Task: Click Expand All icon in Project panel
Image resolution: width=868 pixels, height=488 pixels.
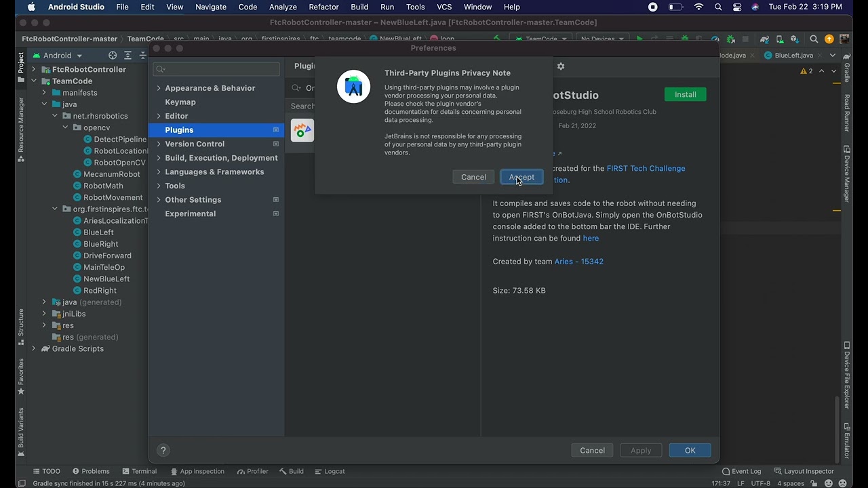Action: tap(127, 56)
